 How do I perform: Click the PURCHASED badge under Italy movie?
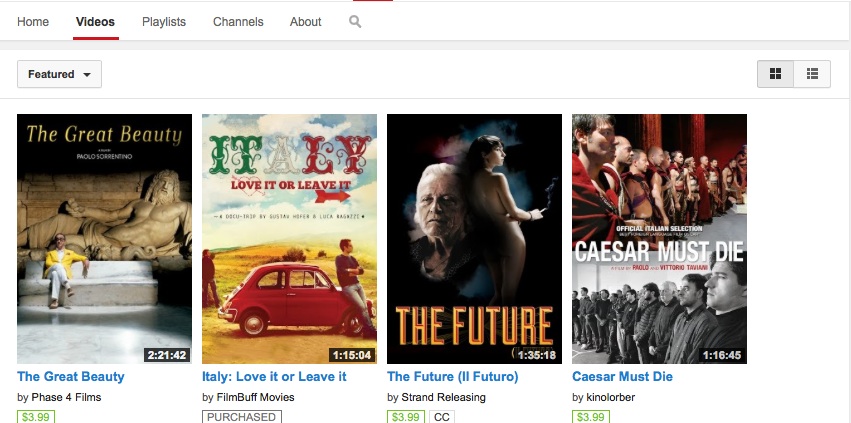tap(240, 416)
